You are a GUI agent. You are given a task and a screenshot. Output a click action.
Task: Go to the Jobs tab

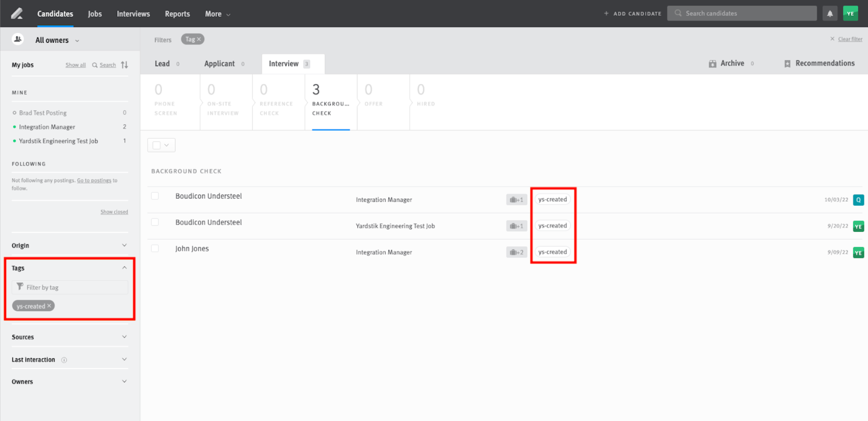point(95,14)
